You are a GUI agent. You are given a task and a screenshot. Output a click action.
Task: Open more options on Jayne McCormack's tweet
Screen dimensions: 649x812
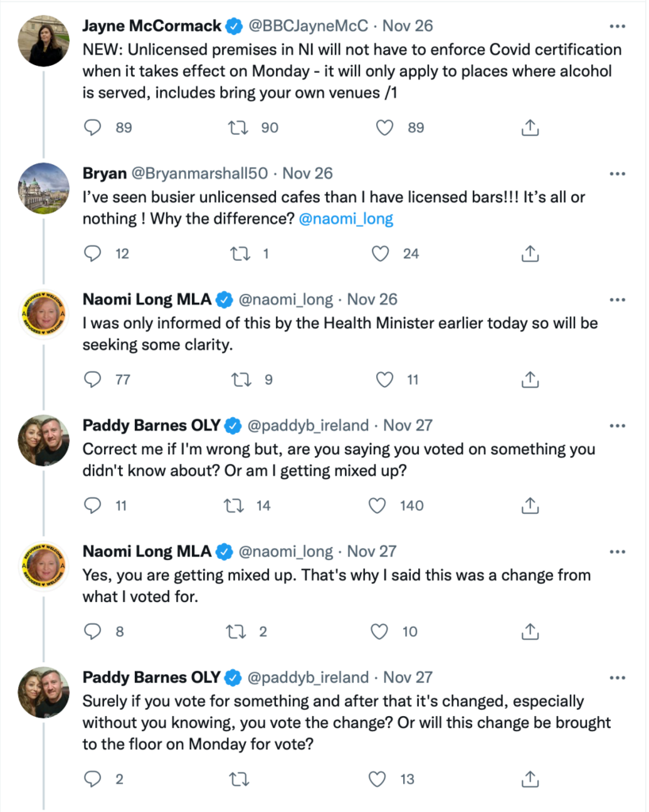(x=617, y=26)
